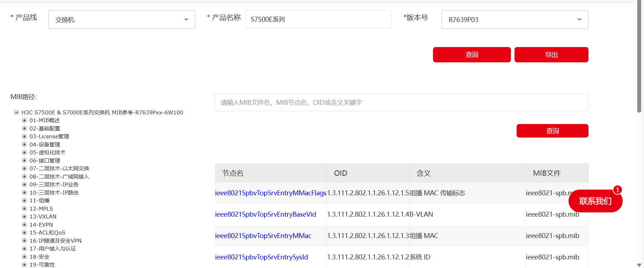The width and height of the screenshot is (644, 268).
Task: Click OID cell 1.3.111.2.802.1.1.26.1.12.1.2
Action: click(368, 257)
